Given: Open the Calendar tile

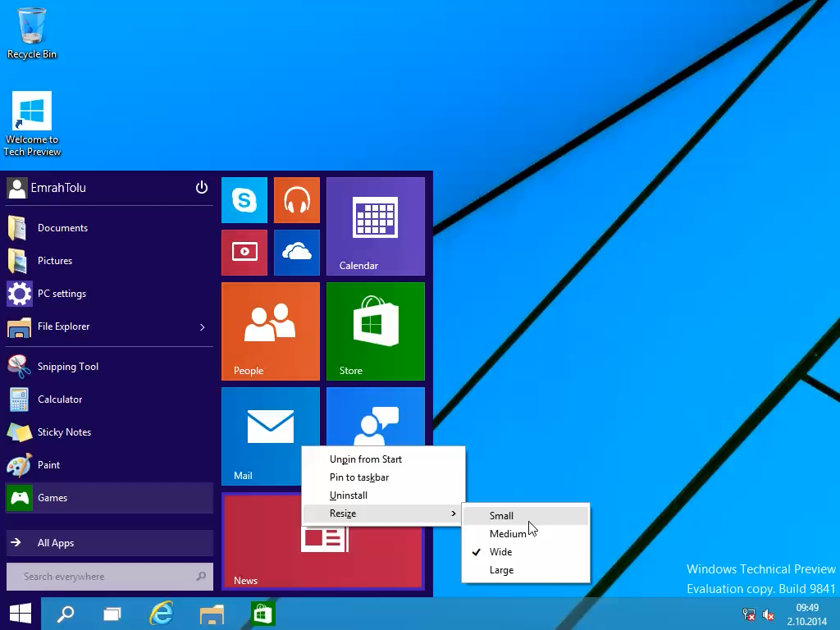Looking at the screenshot, I should 376,226.
